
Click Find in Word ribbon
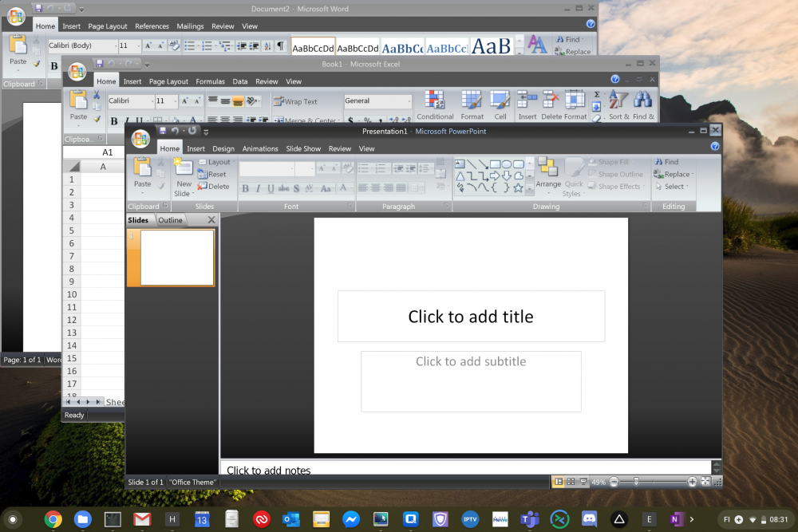coord(569,39)
